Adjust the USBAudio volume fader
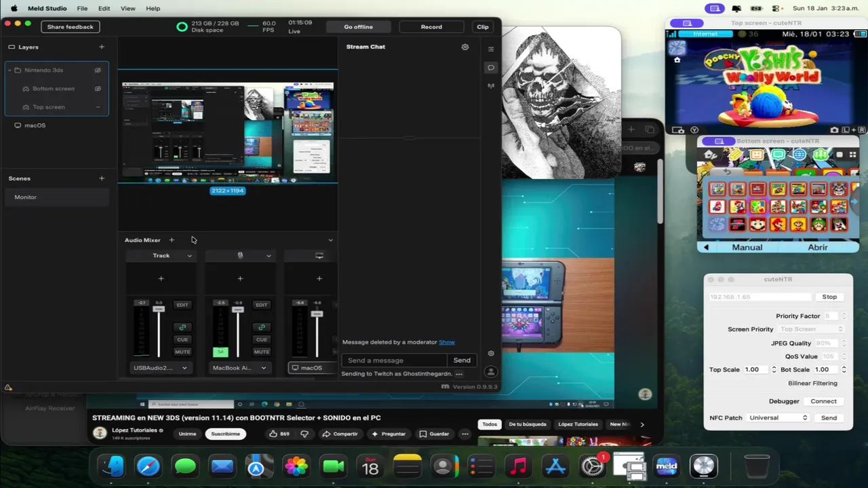868x488 pixels. [x=159, y=310]
